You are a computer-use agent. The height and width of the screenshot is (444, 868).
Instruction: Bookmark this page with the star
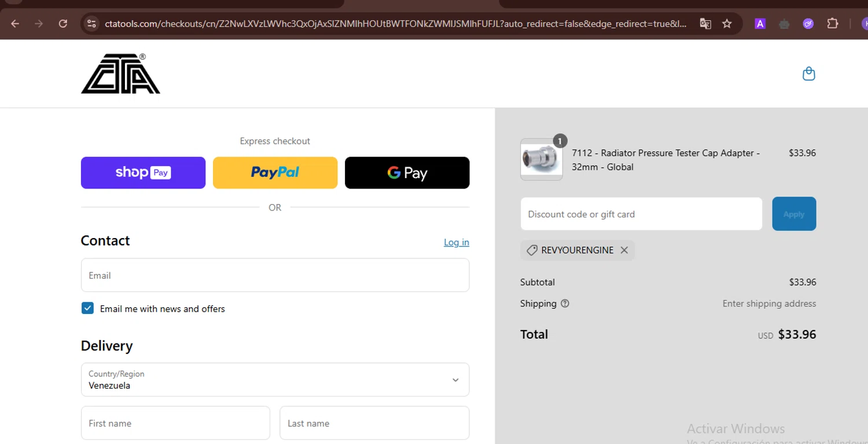[727, 24]
